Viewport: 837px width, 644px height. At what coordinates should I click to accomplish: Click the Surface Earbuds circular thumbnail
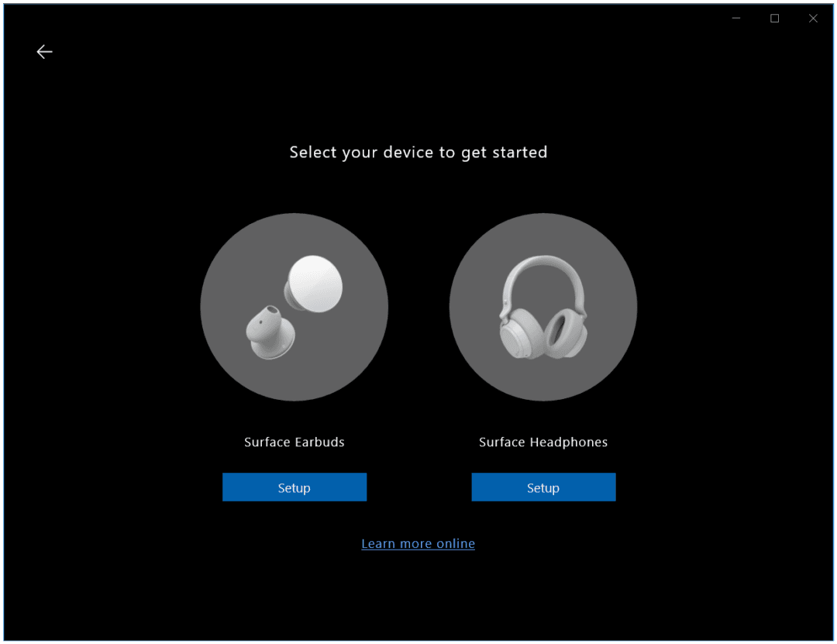click(294, 307)
